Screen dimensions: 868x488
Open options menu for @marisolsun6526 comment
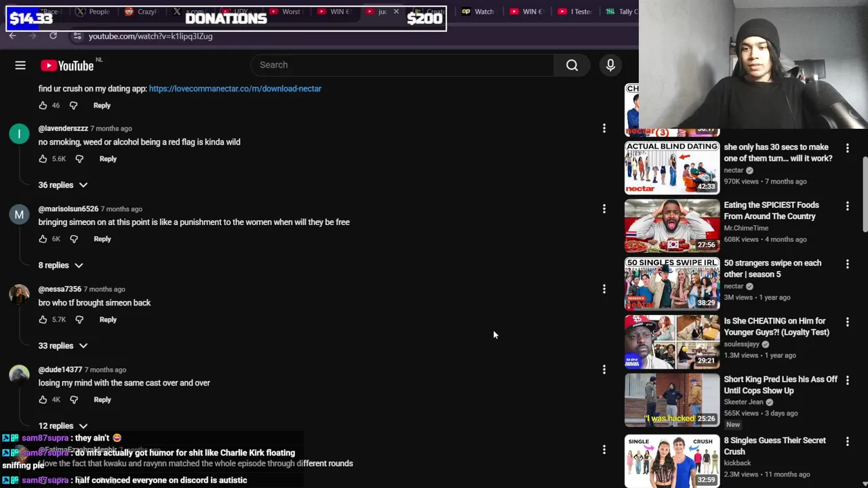(604, 209)
